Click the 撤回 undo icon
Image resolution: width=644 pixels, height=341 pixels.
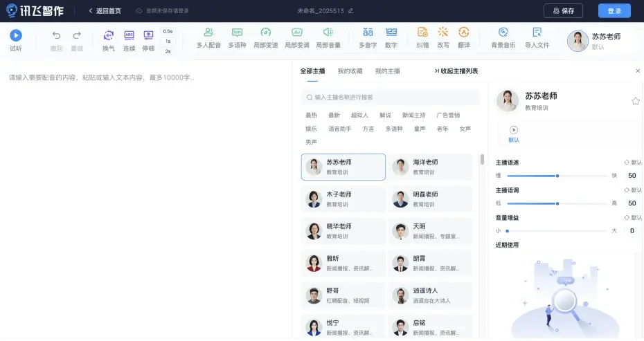point(56,36)
